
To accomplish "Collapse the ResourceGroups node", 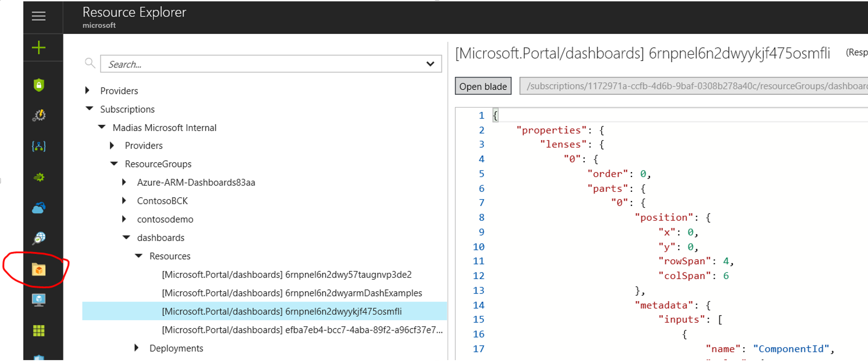I will click(114, 164).
